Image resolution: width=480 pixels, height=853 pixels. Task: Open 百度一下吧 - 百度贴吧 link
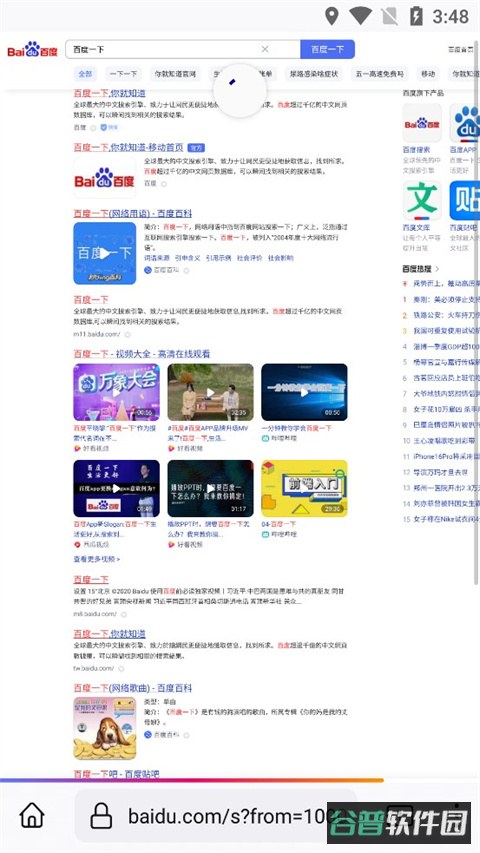coord(116,774)
